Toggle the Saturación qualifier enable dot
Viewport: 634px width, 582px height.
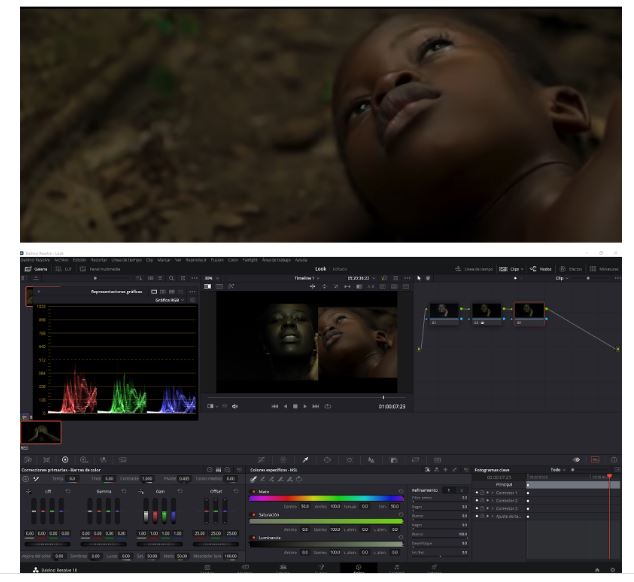pos(254,515)
